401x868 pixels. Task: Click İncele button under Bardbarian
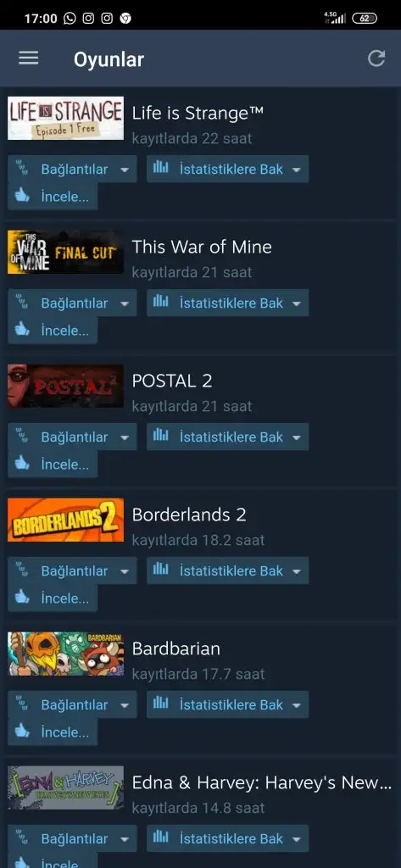(53, 732)
